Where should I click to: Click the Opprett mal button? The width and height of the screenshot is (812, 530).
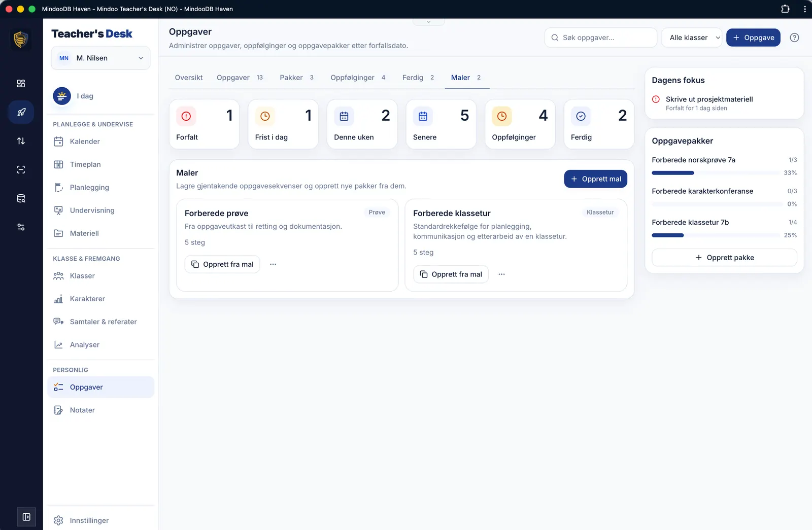(x=595, y=179)
